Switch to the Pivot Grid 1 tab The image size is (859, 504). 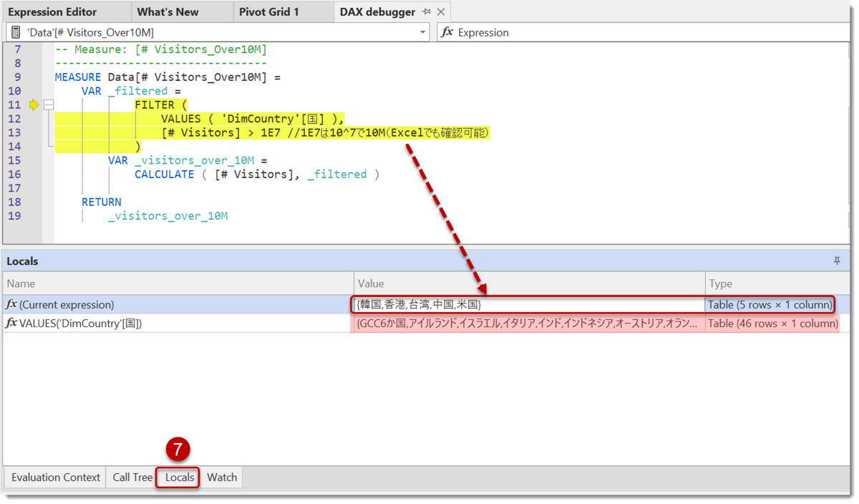(269, 11)
